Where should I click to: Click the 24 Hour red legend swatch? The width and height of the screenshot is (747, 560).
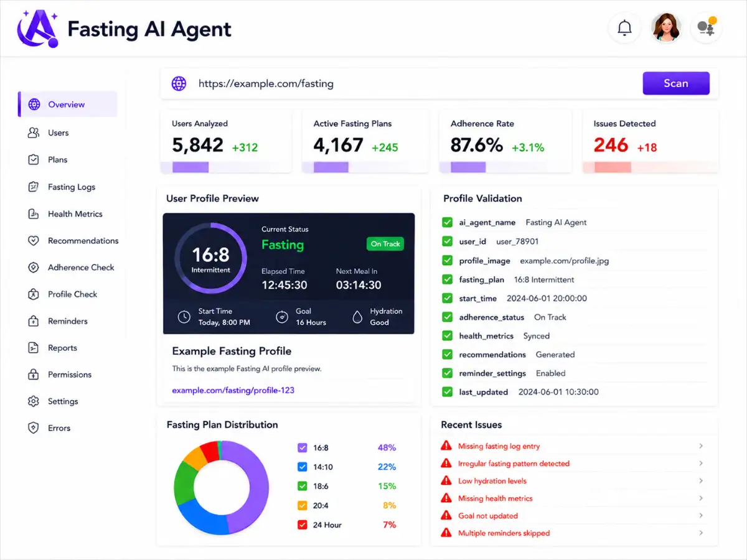pyautogui.click(x=303, y=525)
